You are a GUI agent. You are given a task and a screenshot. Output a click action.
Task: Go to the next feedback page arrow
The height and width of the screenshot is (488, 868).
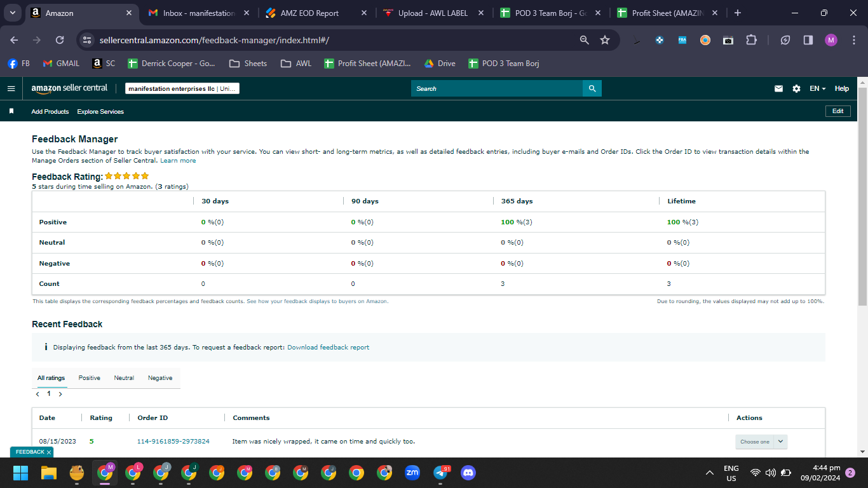pos(60,394)
